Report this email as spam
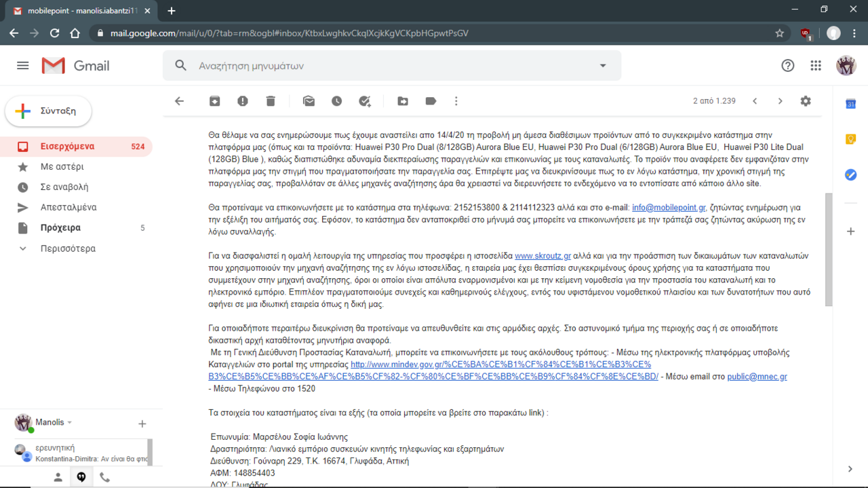Screen dimensions: 868x488 pos(243,101)
